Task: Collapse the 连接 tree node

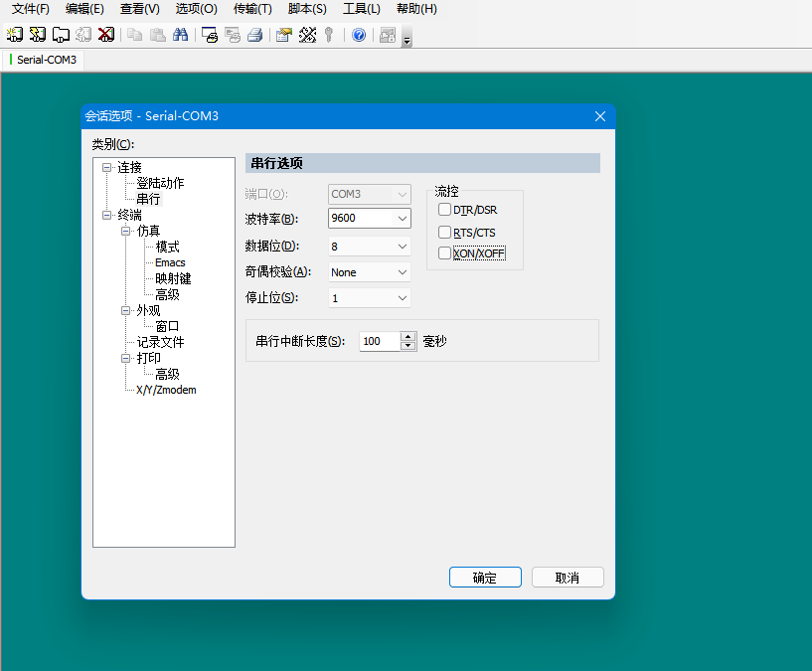Action: (x=106, y=167)
